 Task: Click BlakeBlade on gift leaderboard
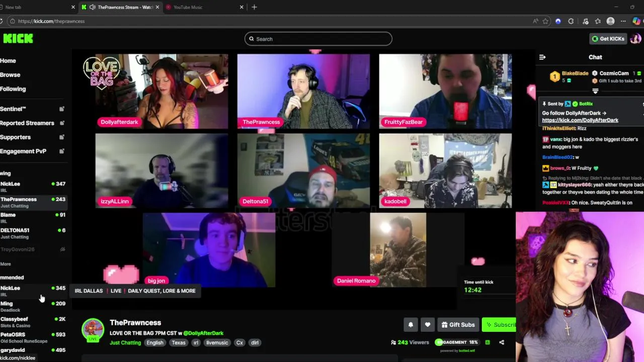point(575,73)
